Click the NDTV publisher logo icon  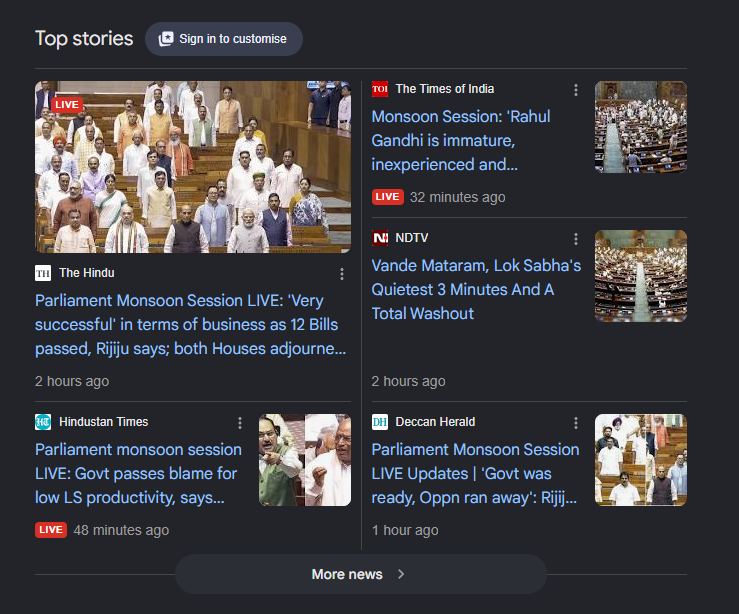pyautogui.click(x=380, y=238)
